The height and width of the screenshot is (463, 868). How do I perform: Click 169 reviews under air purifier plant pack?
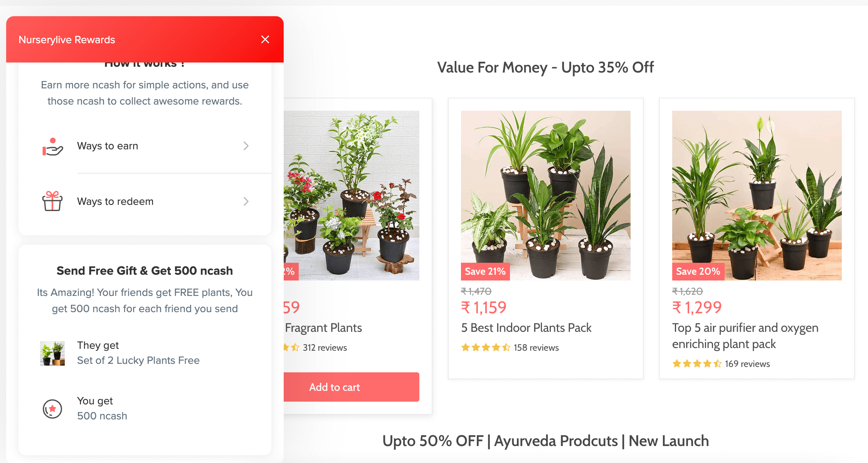tap(747, 363)
